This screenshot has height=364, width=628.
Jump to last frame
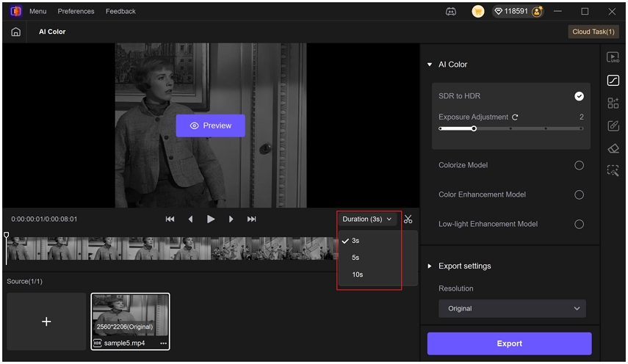251,219
